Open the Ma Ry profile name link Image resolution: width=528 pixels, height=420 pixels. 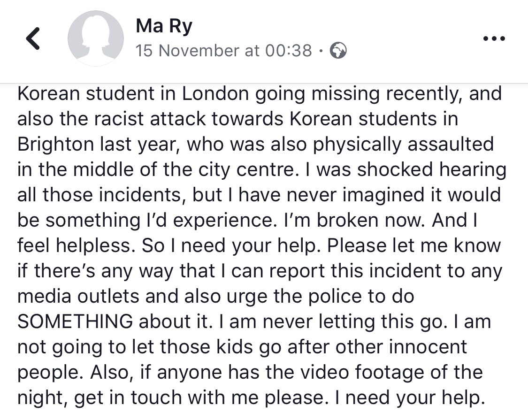(164, 26)
